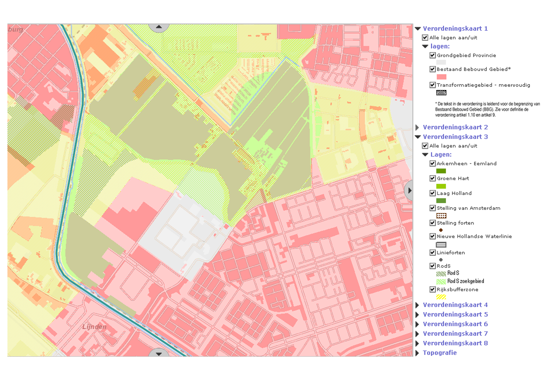Viewport: 555px width, 392px height.
Task: Click the brown Stelling forten dot symbol
Action: tap(441, 230)
